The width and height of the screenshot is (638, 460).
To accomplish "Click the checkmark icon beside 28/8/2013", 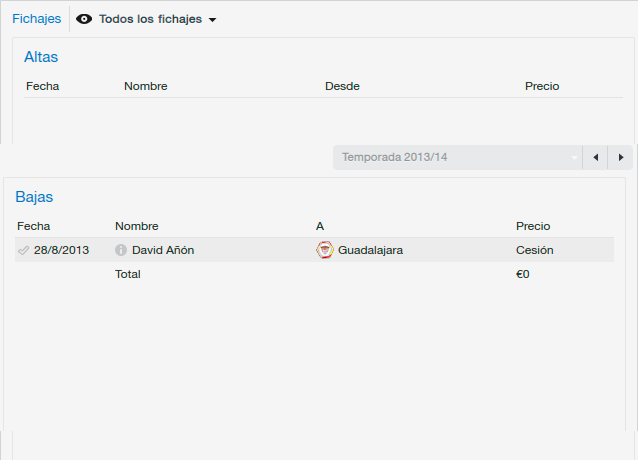I will click(24, 250).
